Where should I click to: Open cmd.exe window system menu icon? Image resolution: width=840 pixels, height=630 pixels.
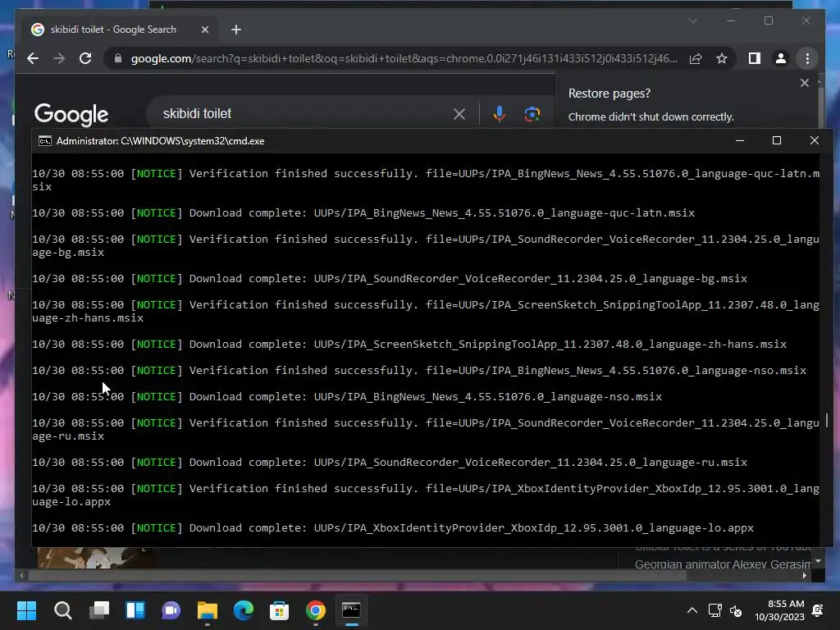point(45,141)
